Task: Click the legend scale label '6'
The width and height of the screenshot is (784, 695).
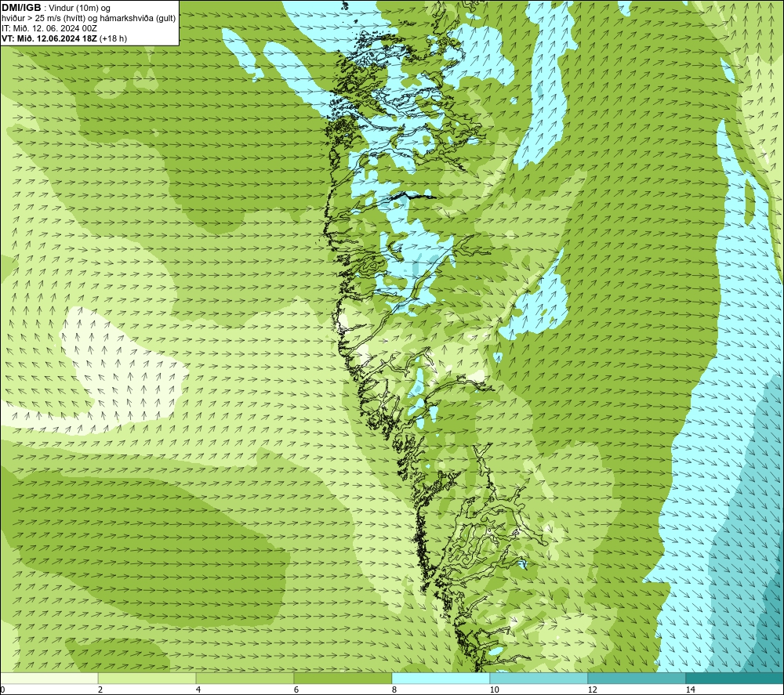Action: coord(296,690)
